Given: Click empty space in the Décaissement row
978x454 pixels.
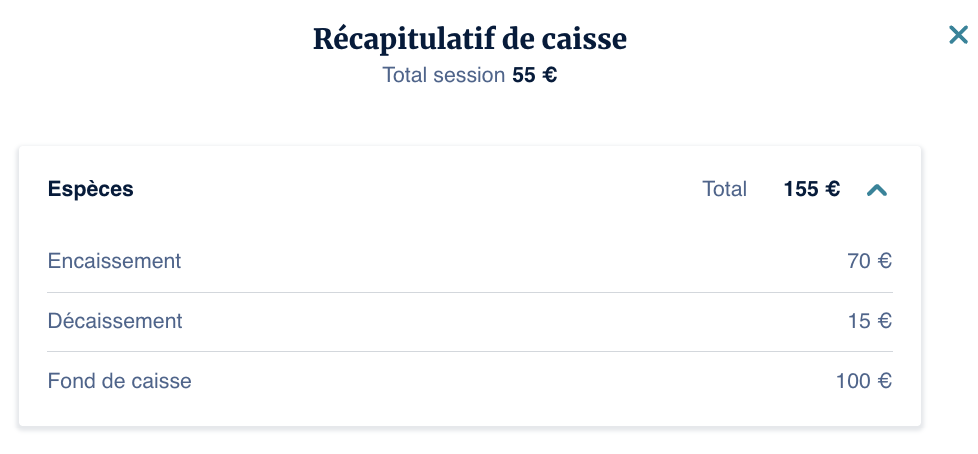Looking at the screenshot, I should [x=500, y=321].
